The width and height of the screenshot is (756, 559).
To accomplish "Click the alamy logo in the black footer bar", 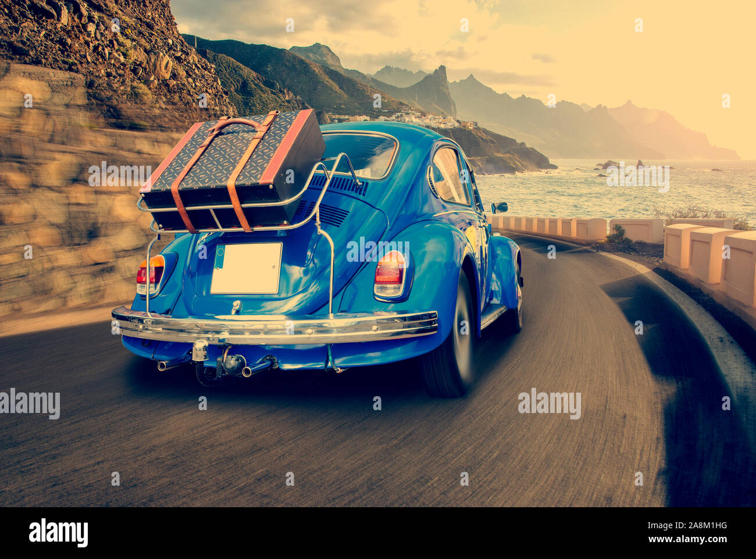I will click(x=58, y=533).
